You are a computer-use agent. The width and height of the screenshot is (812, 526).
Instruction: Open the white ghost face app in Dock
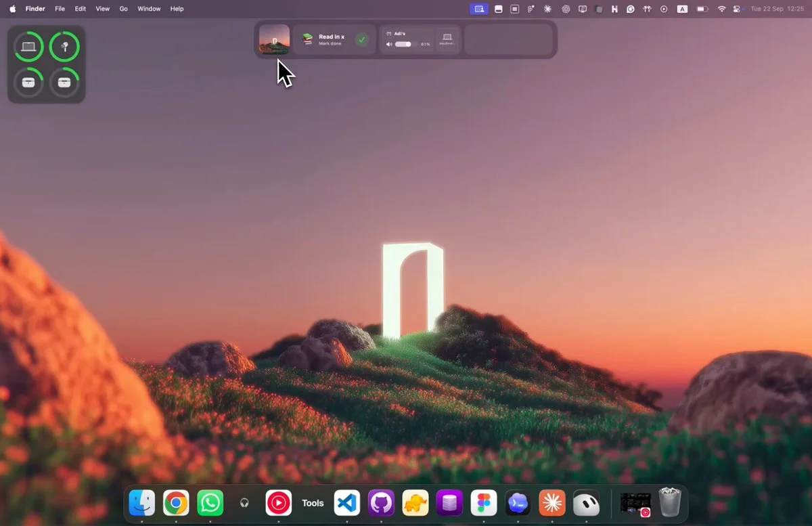click(x=586, y=503)
